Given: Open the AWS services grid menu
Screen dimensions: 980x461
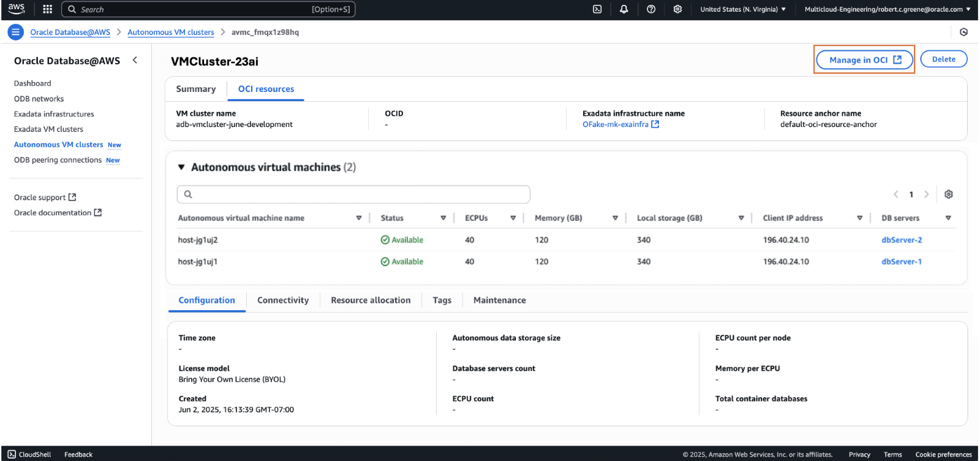Looking at the screenshot, I should coord(47,9).
